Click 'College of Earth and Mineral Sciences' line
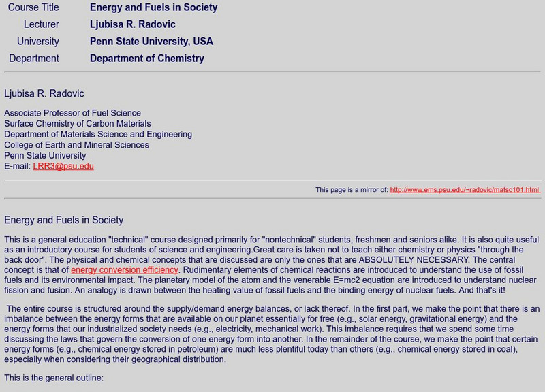Viewport: 545px width, 392px height. coord(76,145)
